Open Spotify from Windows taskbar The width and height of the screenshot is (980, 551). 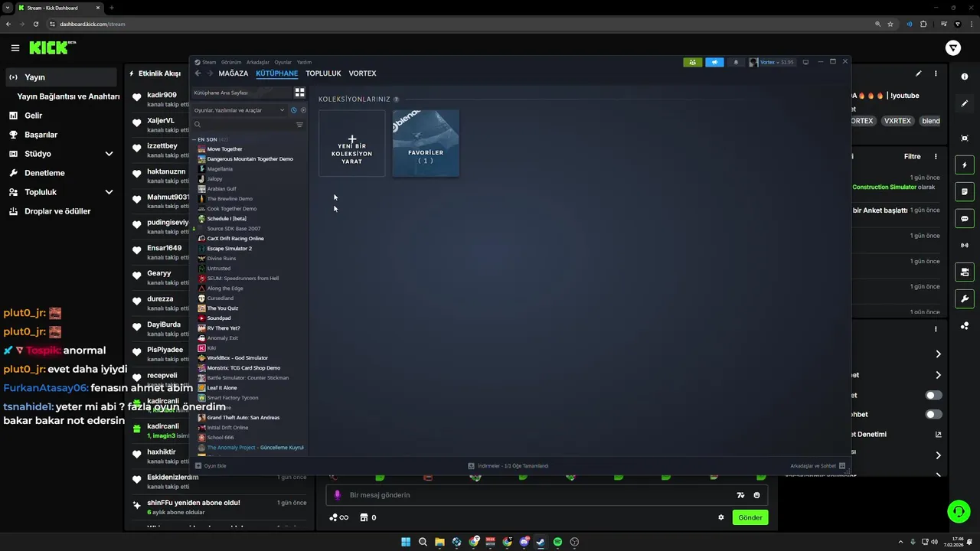pos(557,542)
